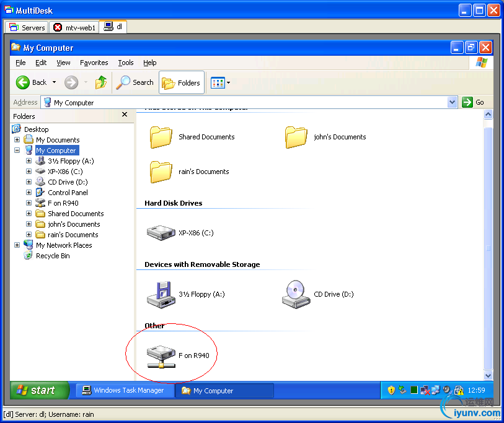Select Recycle Bin in the tree

(53, 256)
